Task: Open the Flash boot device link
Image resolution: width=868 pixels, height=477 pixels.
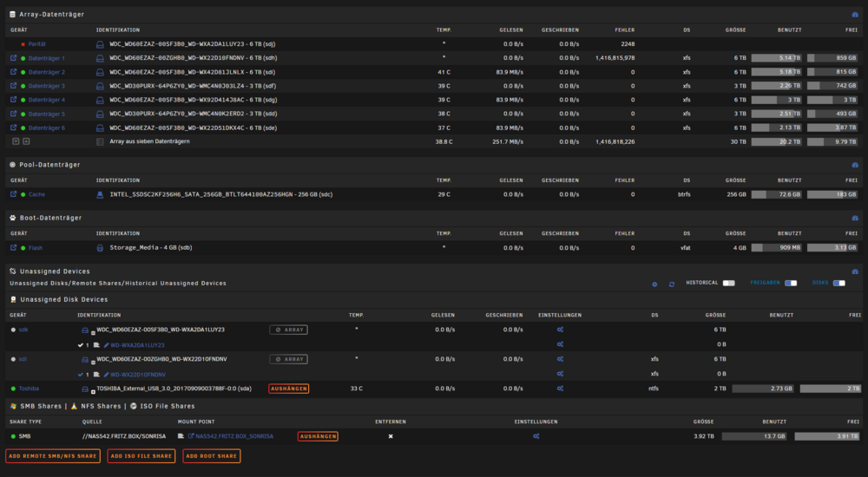Action: click(x=36, y=248)
